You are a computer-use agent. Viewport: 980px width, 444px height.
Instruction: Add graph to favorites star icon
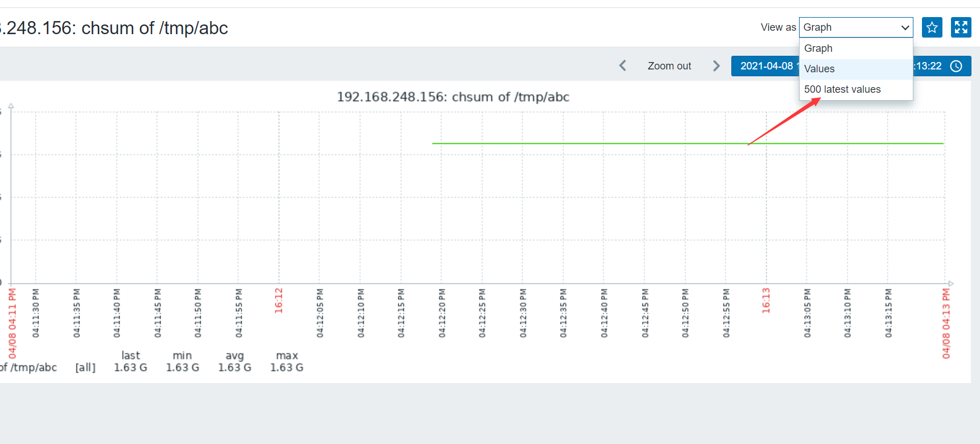pos(932,27)
